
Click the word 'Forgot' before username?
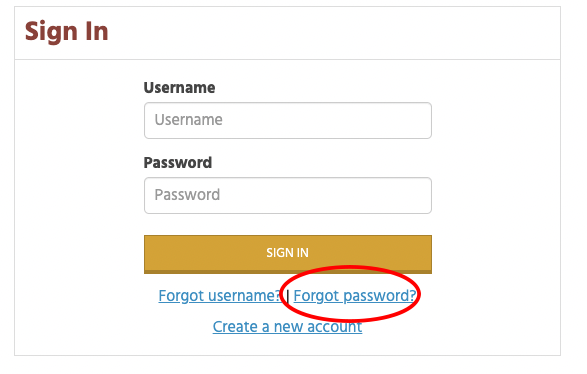click(181, 296)
